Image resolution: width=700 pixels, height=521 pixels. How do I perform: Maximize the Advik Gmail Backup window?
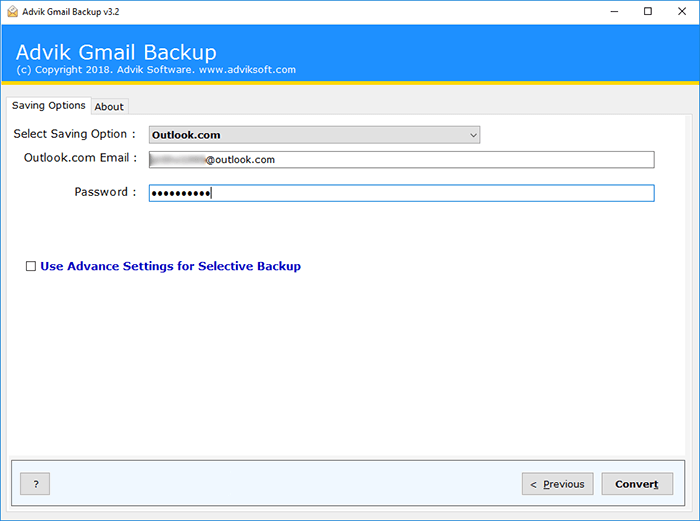648,12
